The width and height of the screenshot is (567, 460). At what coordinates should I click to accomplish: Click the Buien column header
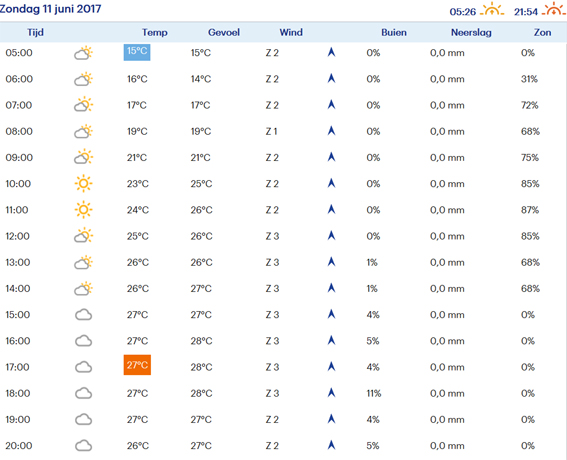pyautogui.click(x=394, y=33)
